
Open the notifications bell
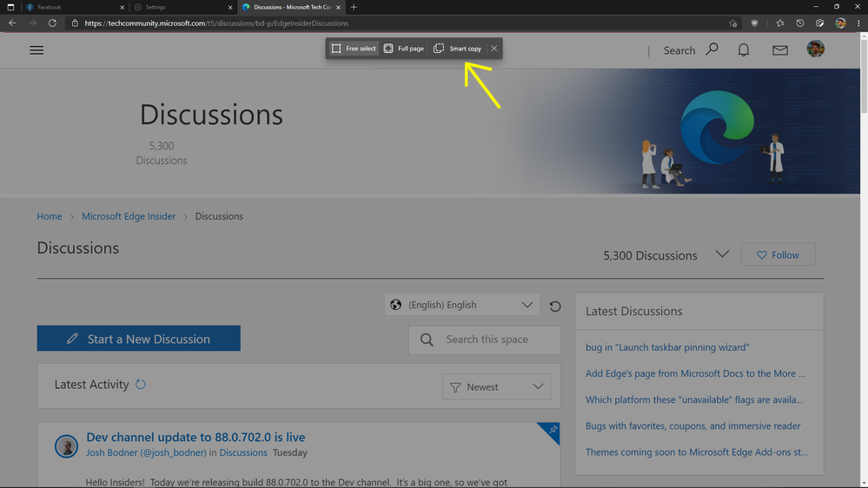(744, 49)
